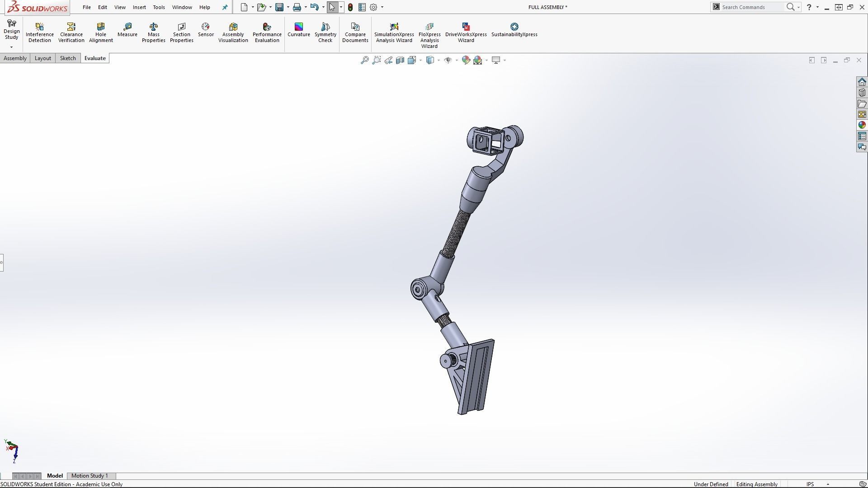
Task: Click the Search Commands field
Action: pyautogui.click(x=751, y=7)
